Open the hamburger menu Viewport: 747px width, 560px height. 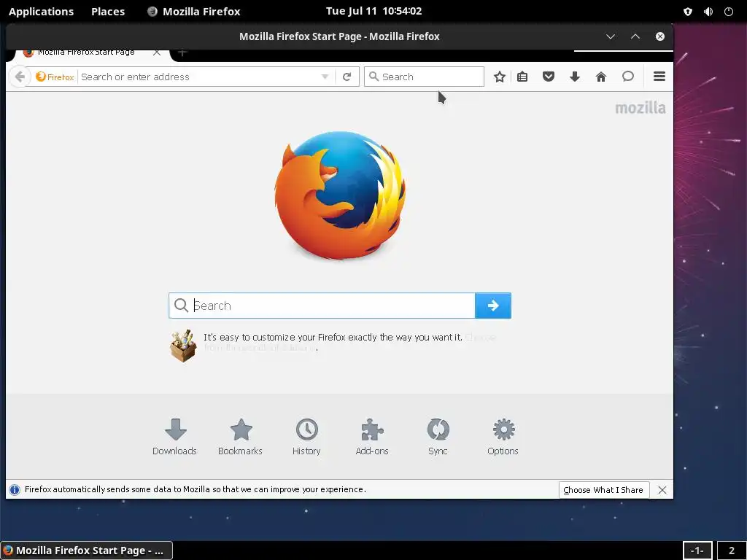659,76
